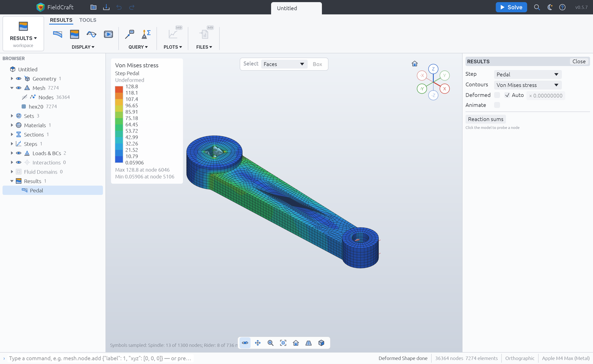This screenshot has width=593, height=364.
Task: Click the pan tool in the view toolbar
Action: click(x=258, y=343)
